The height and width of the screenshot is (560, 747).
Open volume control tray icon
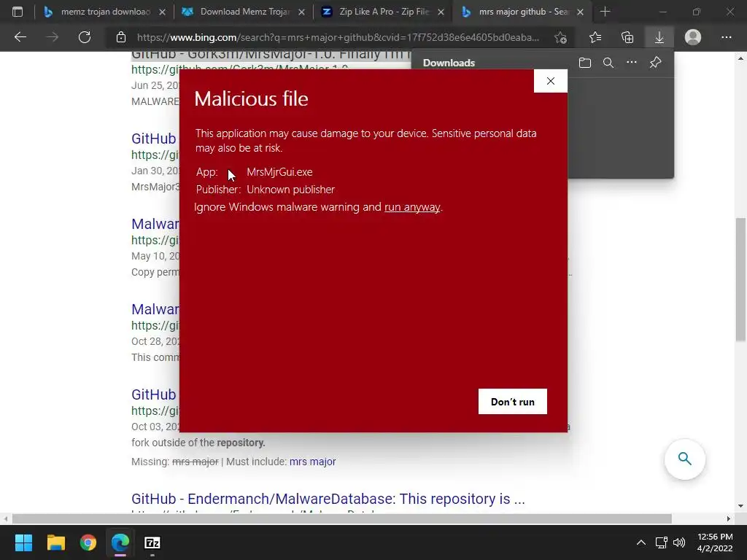click(x=679, y=542)
